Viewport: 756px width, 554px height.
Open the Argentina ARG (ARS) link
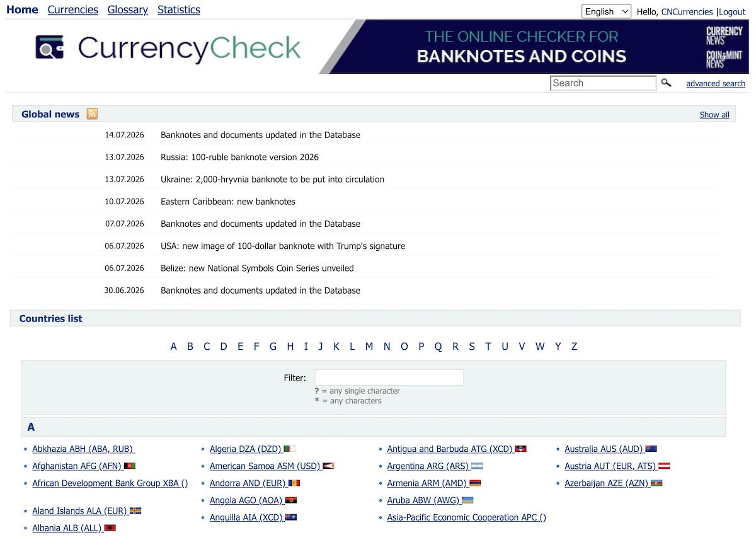point(428,466)
